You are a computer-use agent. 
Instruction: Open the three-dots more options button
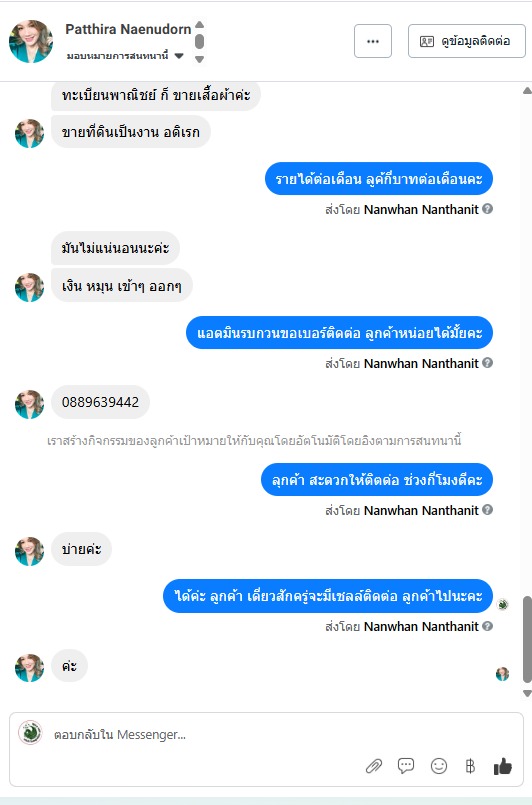point(373,41)
